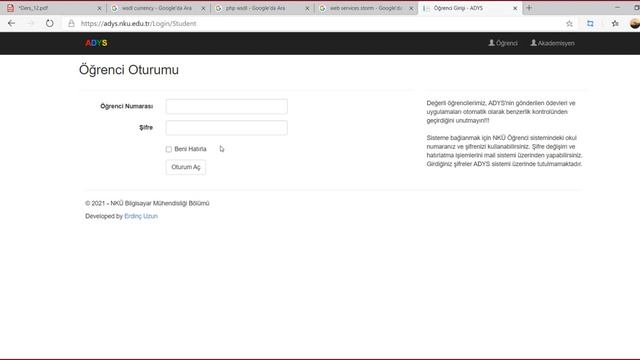This screenshot has height=360, width=640.
Task: Go back with the browser back arrow
Action: coord(11,24)
